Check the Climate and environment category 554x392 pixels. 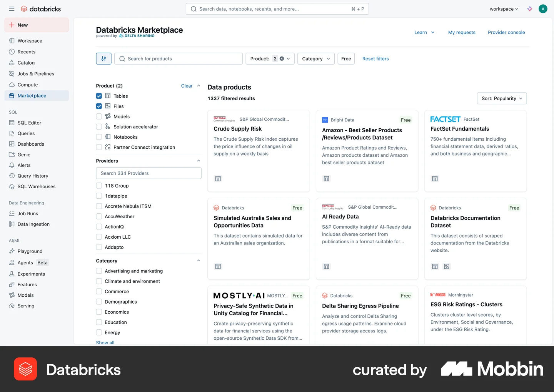coord(99,281)
